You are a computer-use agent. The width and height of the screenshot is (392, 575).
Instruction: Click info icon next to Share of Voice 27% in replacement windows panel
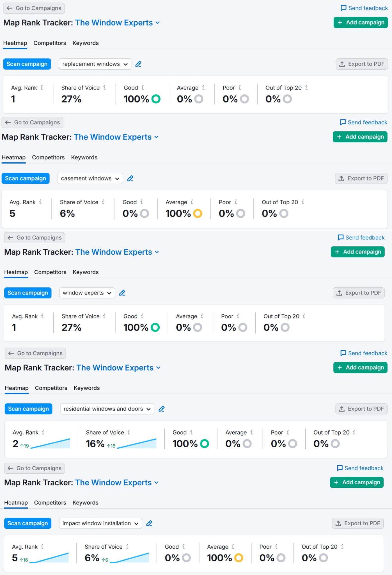(x=104, y=88)
